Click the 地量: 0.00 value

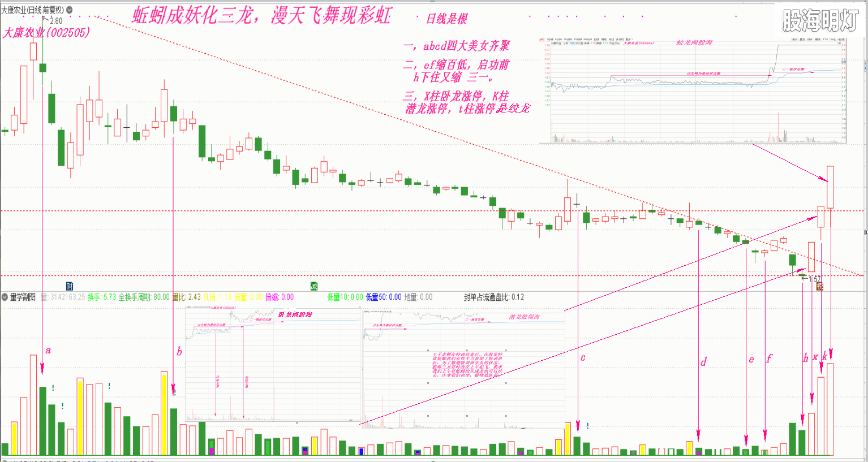coord(418,297)
